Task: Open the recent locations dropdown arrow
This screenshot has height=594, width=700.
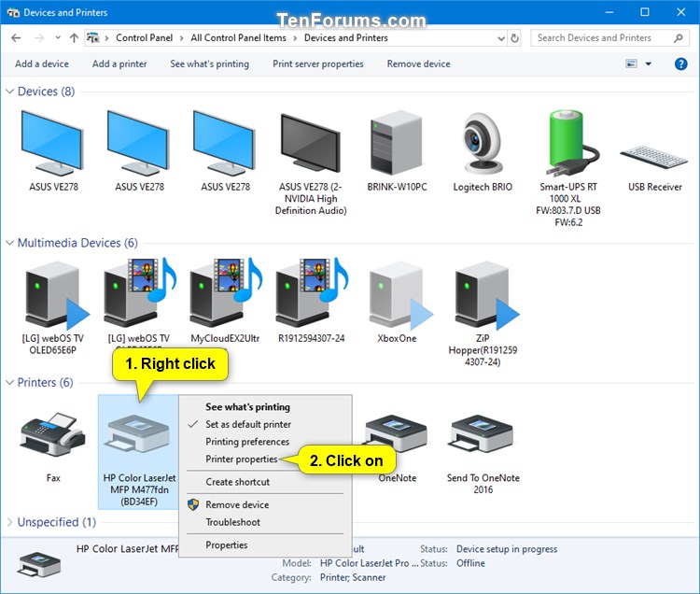Action: click(x=58, y=38)
